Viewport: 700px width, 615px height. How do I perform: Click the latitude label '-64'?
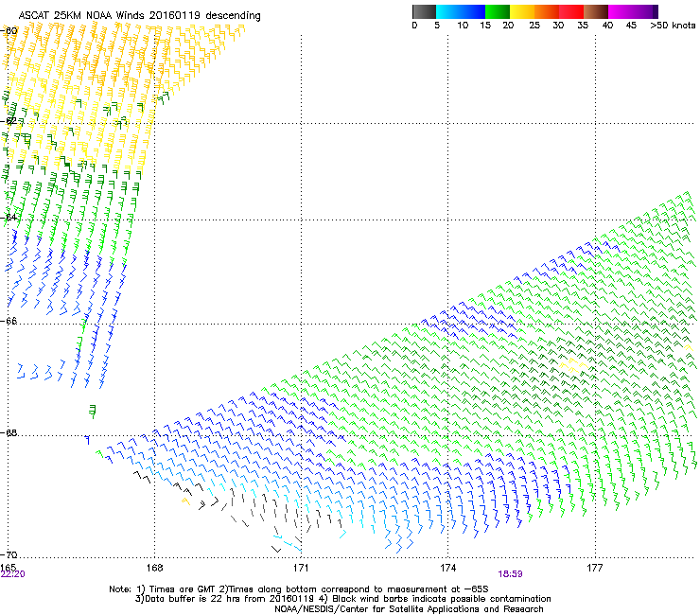click(x=9, y=218)
